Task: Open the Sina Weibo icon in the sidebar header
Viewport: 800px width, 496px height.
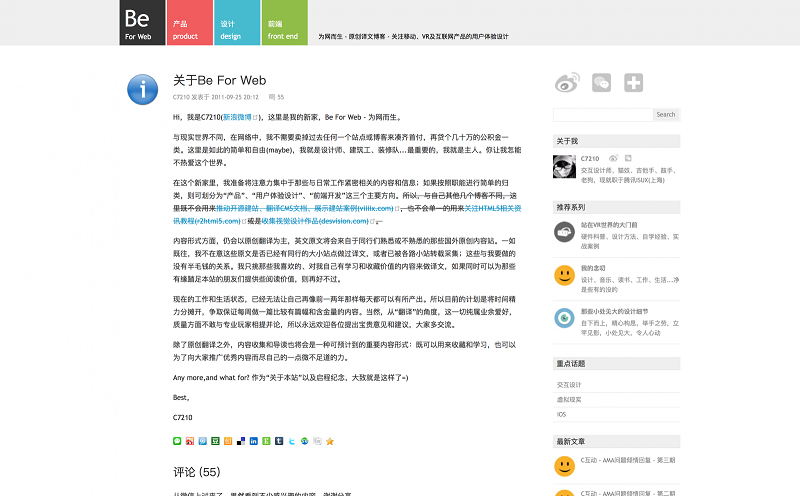Action: click(567, 83)
